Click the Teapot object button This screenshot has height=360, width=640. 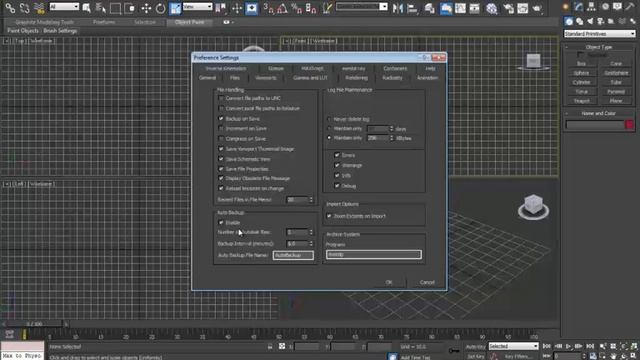click(x=581, y=101)
